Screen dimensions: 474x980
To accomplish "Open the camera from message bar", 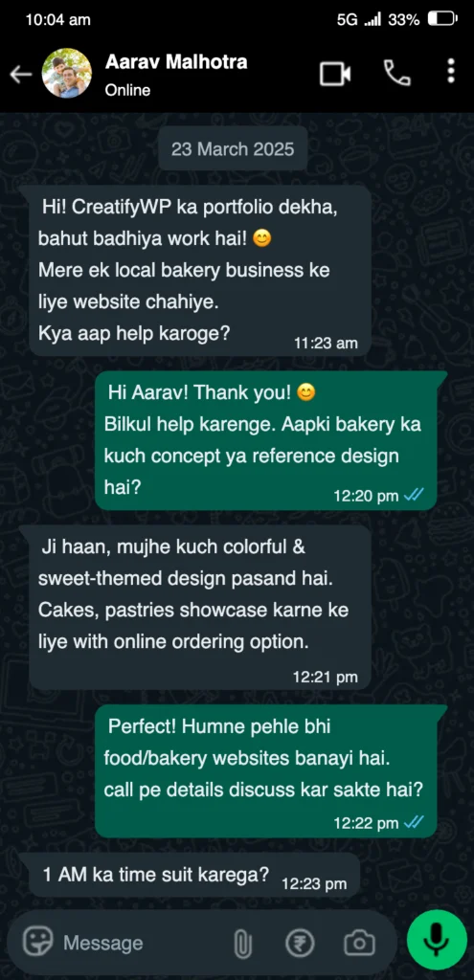I will pyautogui.click(x=359, y=943).
